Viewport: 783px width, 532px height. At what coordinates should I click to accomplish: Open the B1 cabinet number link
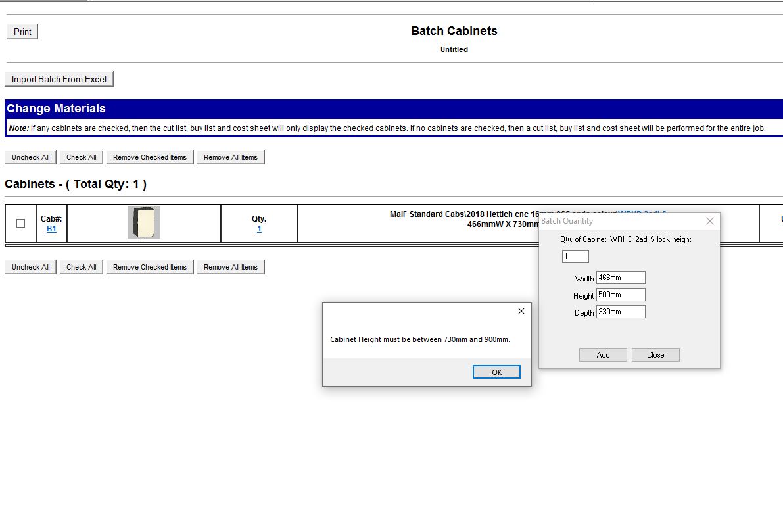point(51,229)
